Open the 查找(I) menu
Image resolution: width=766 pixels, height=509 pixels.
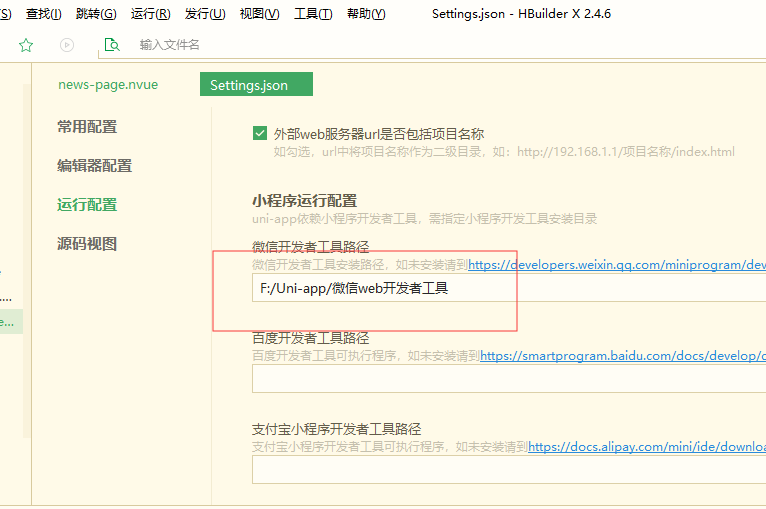coord(43,14)
